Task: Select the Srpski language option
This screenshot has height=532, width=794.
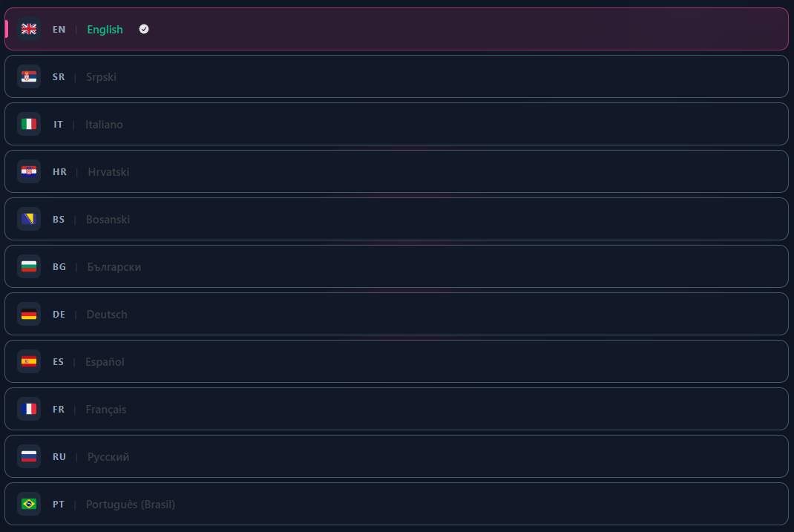Action: [x=397, y=76]
